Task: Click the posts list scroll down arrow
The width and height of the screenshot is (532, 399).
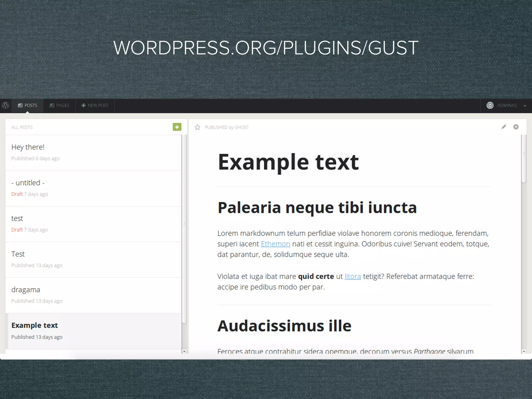Action: (x=184, y=351)
